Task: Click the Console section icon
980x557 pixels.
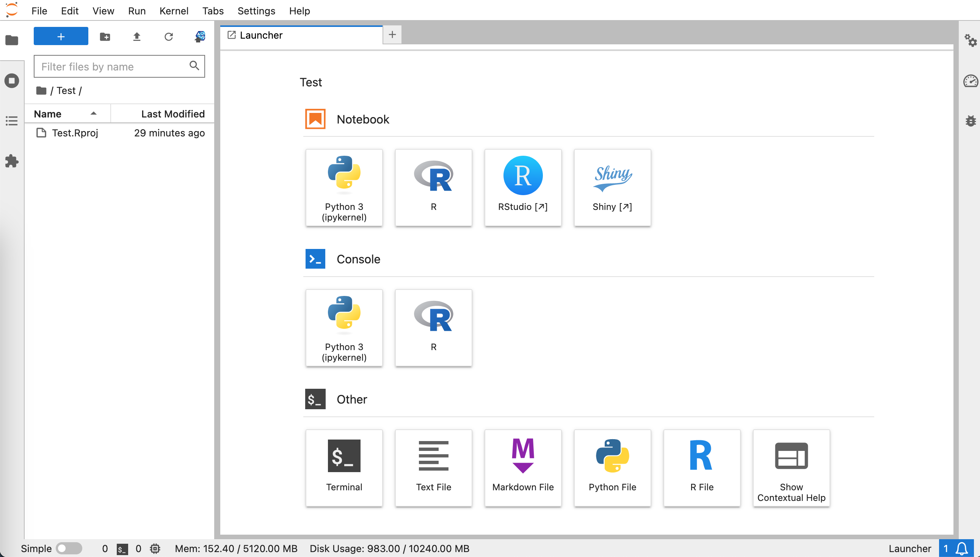Action: [315, 259]
